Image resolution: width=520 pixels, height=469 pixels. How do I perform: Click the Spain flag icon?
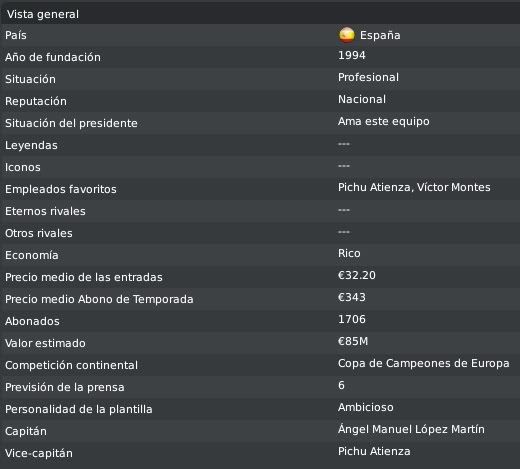click(x=346, y=35)
